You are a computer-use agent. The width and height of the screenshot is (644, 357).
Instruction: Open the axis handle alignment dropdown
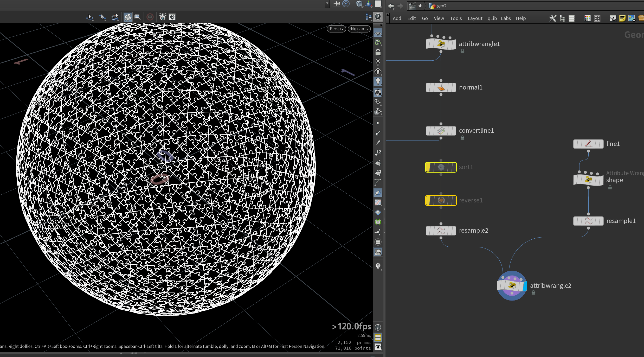369,4
